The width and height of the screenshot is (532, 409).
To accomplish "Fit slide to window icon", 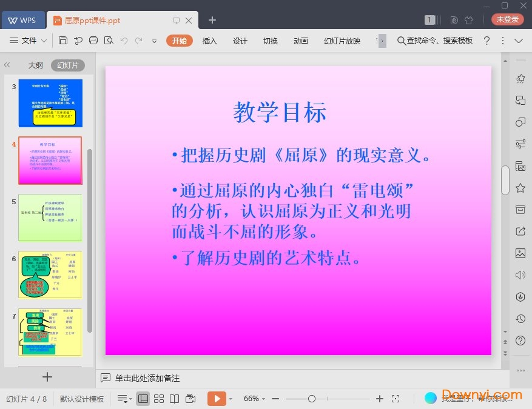I will 396,399.
